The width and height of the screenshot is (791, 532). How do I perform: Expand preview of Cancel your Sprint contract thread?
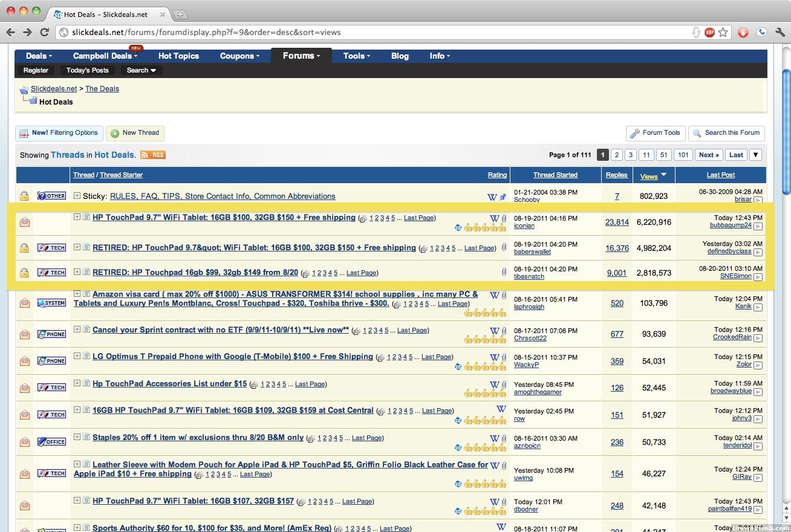(x=77, y=329)
